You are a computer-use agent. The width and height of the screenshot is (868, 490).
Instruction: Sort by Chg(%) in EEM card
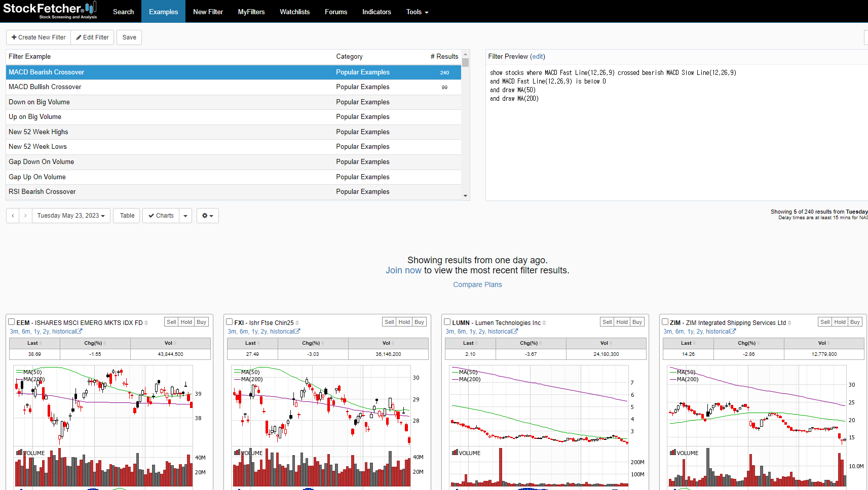click(x=95, y=343)
